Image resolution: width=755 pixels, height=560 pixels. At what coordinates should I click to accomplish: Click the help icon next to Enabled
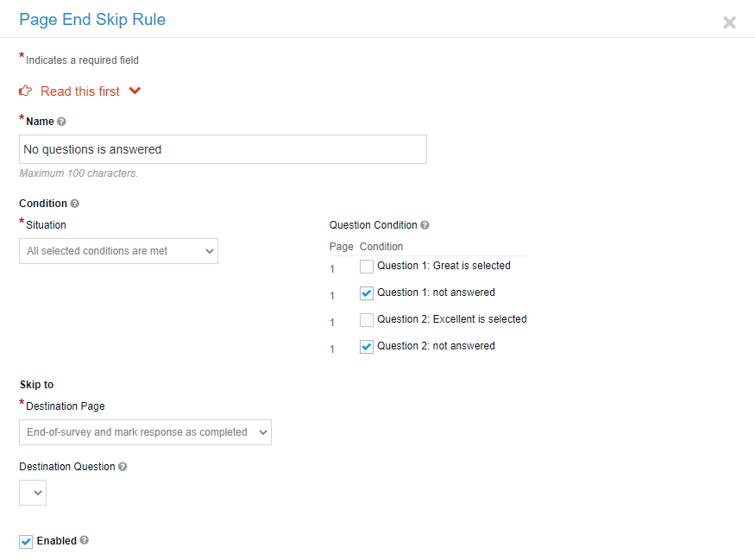[x=85, y=540]
